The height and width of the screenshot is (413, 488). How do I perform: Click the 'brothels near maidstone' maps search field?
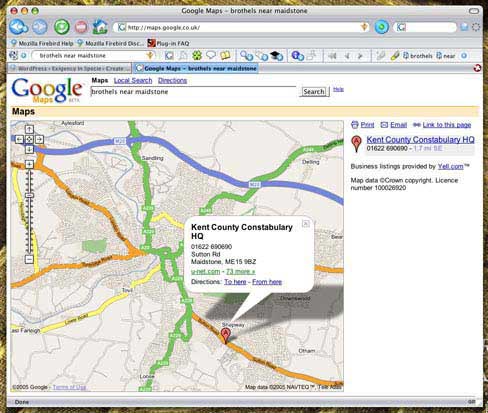coord(193,92)
